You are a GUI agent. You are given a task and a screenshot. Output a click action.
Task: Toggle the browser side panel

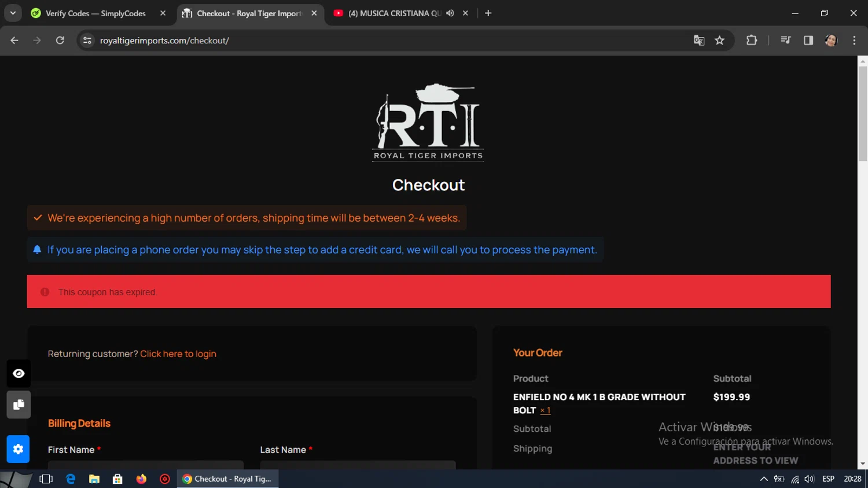808,41
